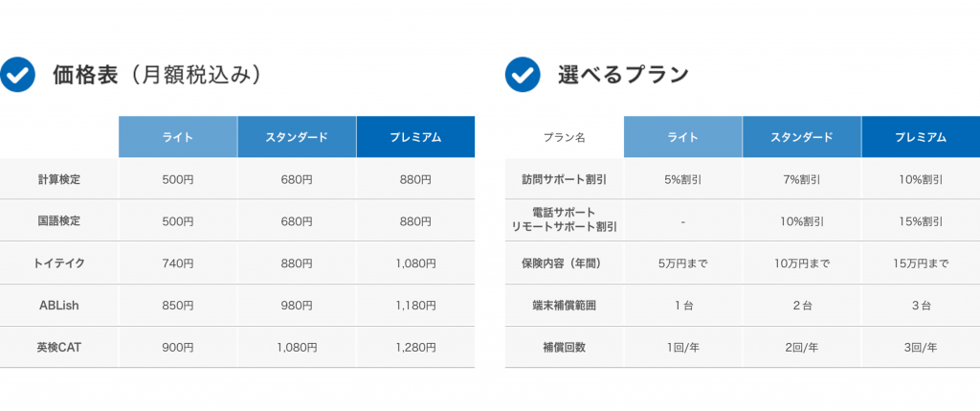Click the プレミアム column in the plan table

coord(921,137)
